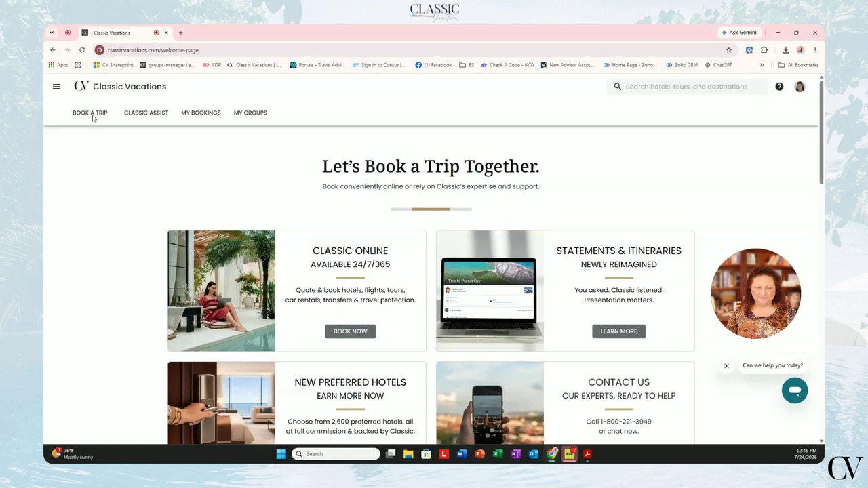The width and height of the screenshot is (868, 488).
Task: Open the MY GROUPS menu
Action: pos(250,113)
